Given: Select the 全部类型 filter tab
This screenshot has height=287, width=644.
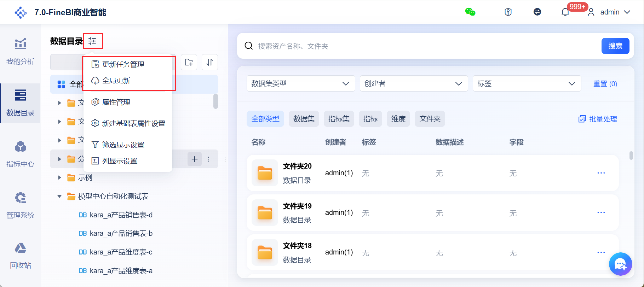Looking at the screenshot, I should 265,119.
